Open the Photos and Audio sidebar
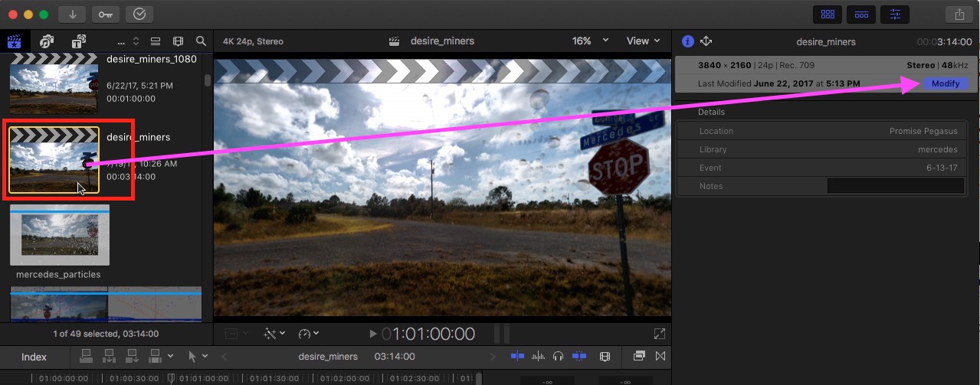 tap(47, 41)
